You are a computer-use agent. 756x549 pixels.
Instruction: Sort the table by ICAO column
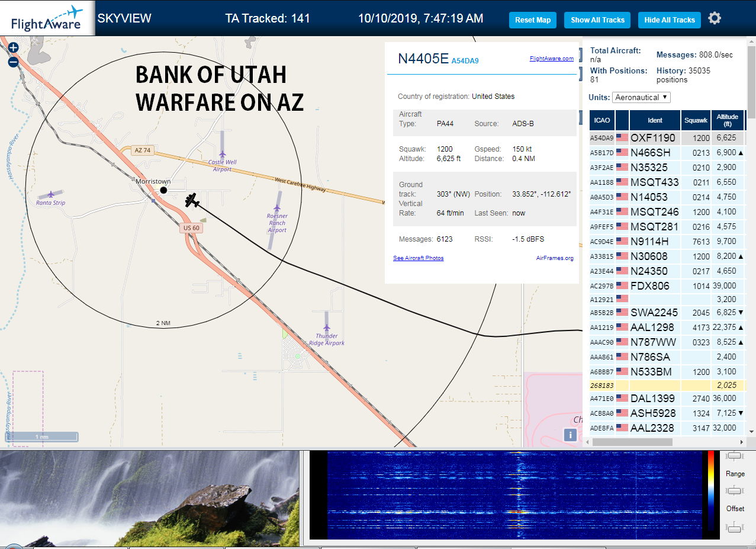tap(602, 120)
